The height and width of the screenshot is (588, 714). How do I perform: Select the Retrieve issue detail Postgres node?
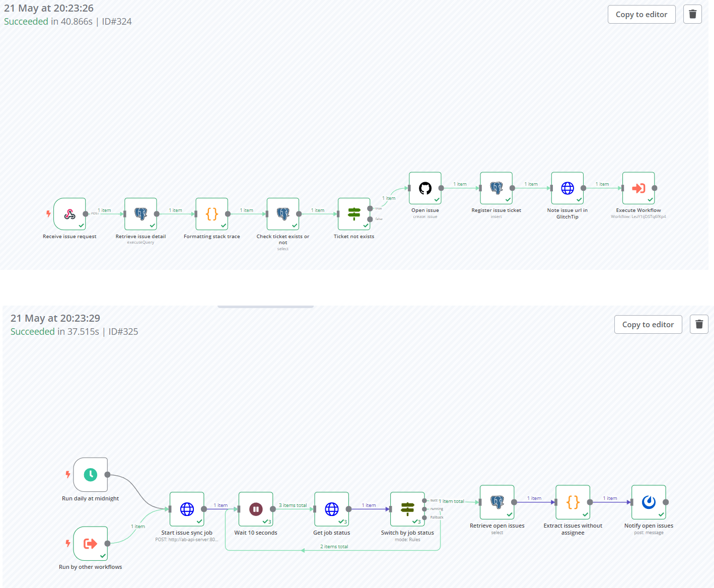tap(140, 214)
